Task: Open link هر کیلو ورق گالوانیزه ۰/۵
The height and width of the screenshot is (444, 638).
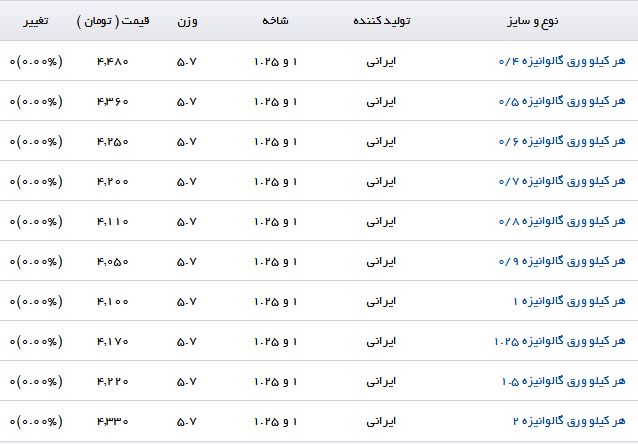Action: (562, 101)
